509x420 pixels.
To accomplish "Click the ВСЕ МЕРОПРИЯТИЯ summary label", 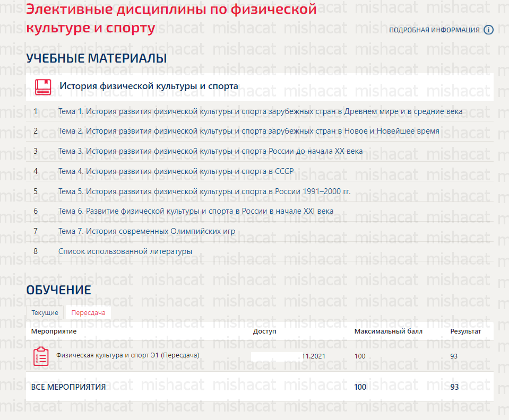I will click(x=68, y=387).
